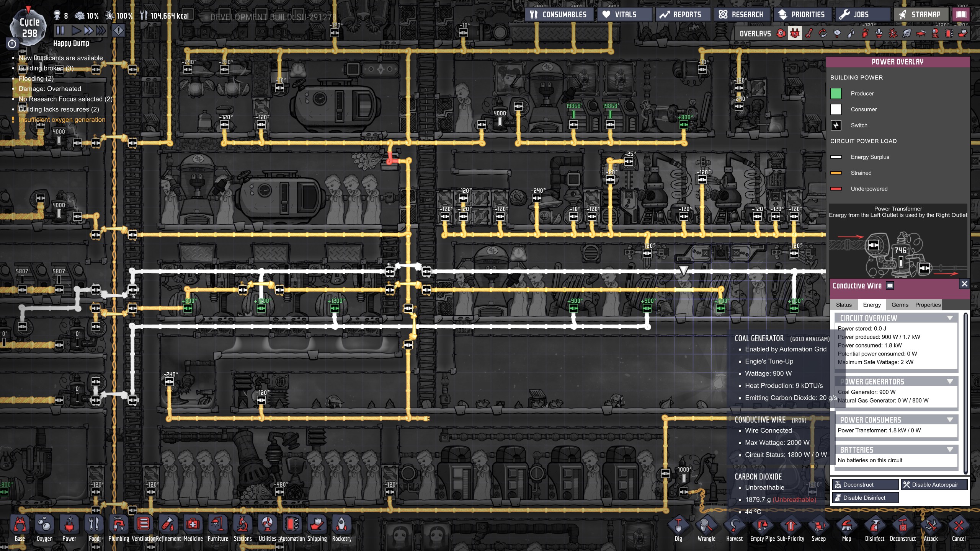Toggle the Farming overlay

(x=907, y=34)
